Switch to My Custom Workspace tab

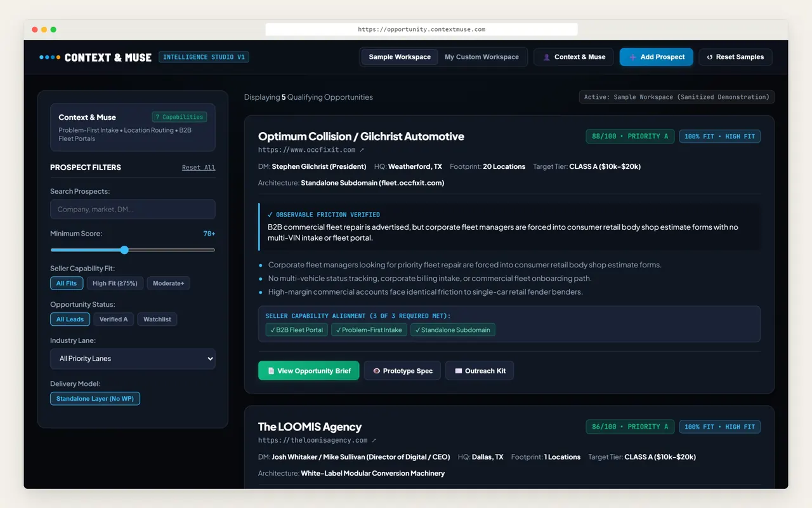[x=481, y=57]
